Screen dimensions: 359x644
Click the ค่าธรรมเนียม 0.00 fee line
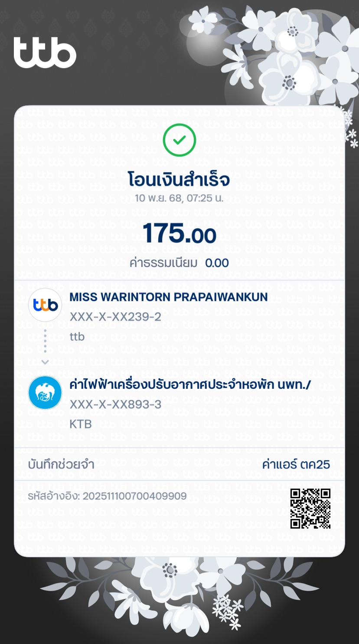point(179,263)
